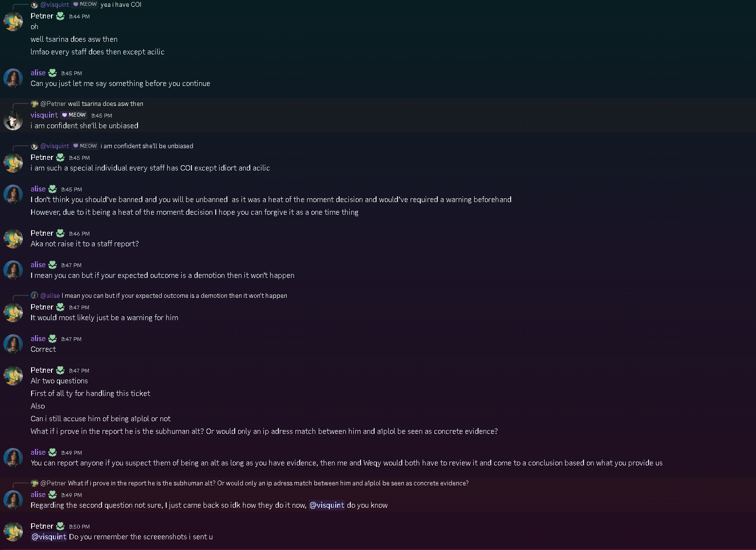This screenshot has height=550, width=756.
Task: Click the 8:50 PM timestamp on Petner's last message
Action: pyautogui.click(x=79, y=527)
